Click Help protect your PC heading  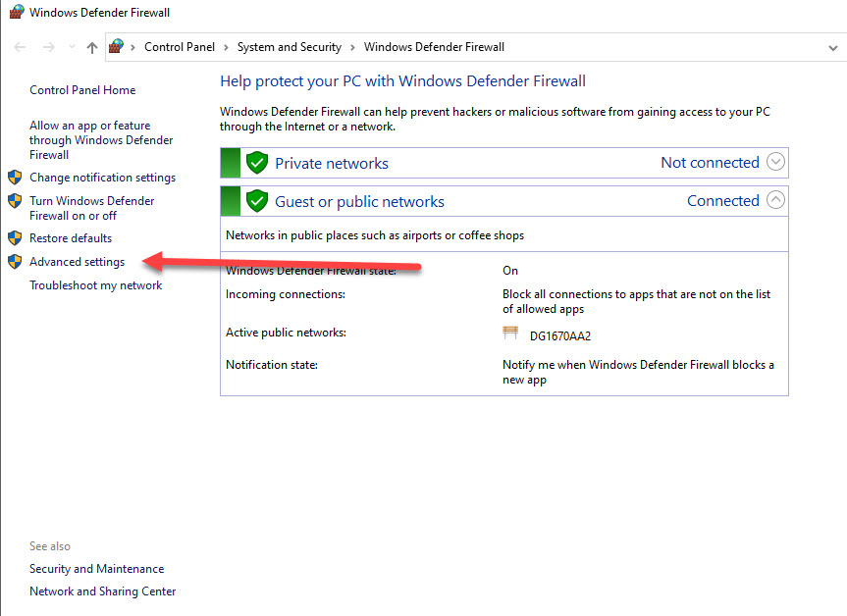(403, 81)
